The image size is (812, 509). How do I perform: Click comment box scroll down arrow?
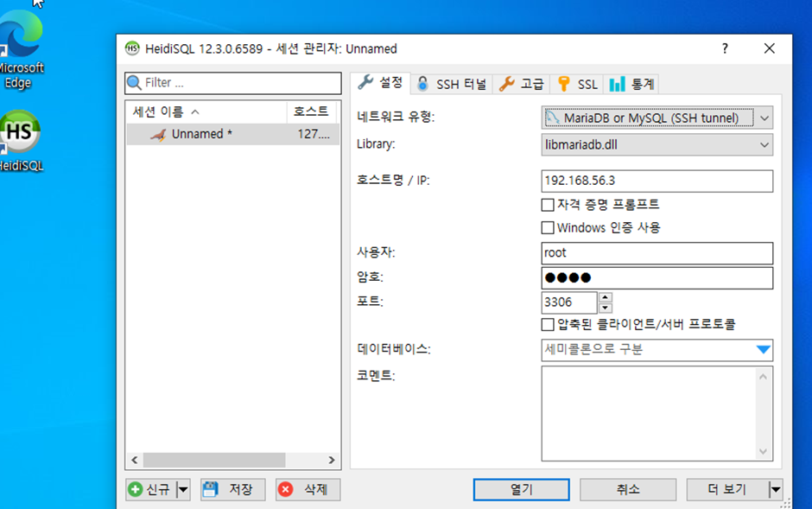pyautogui.click(x=763, y=451)
